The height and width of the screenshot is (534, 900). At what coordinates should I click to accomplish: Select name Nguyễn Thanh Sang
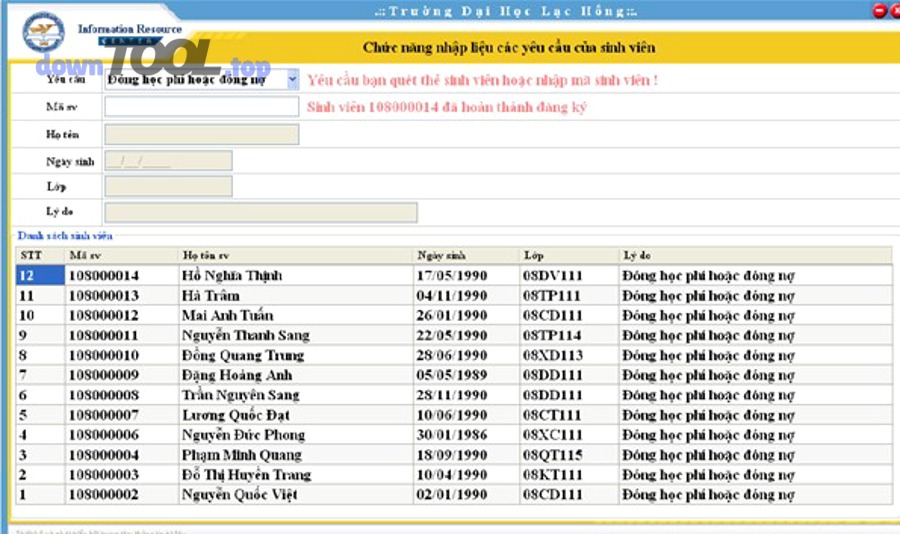coord(246,335)
